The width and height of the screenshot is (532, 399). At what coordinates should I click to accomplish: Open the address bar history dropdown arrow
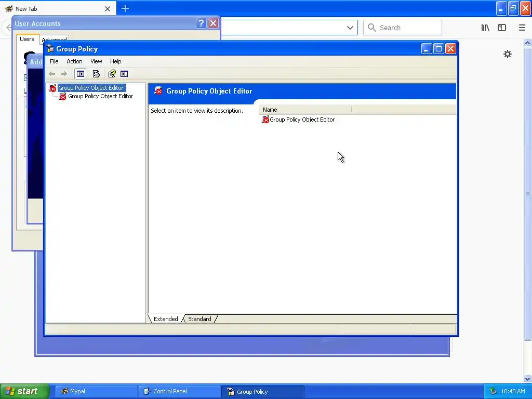click(350, 28)
